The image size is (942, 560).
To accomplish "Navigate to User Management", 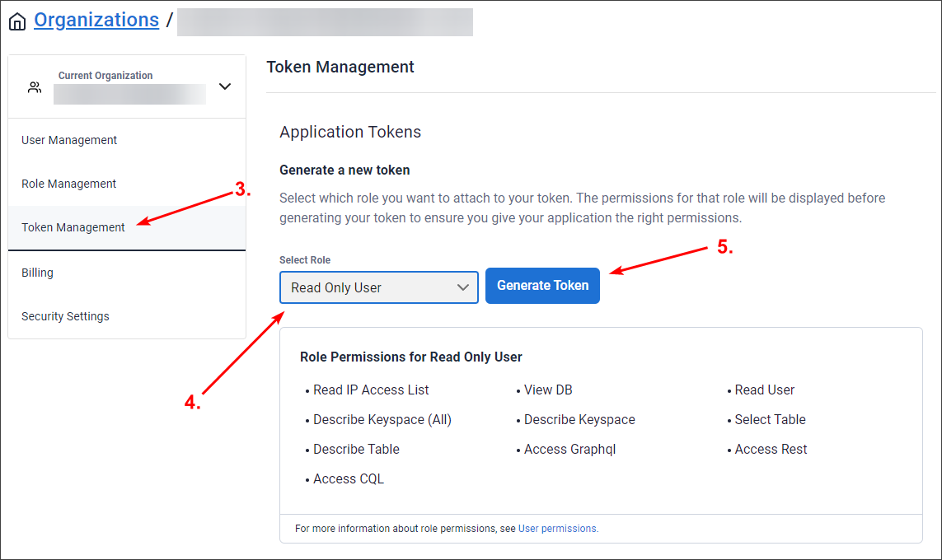I will point(69,140).
